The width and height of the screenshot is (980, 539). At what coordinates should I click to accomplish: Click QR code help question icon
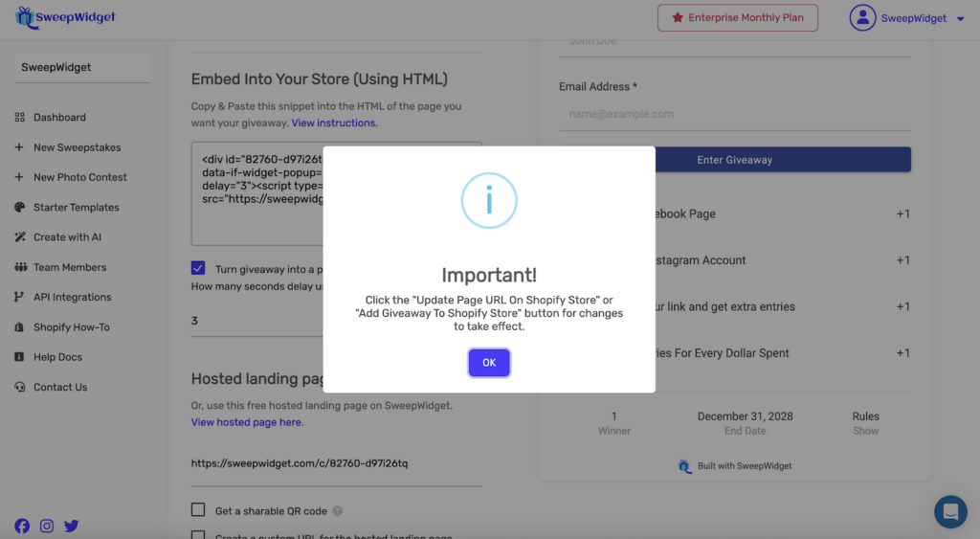click(338, 511)
